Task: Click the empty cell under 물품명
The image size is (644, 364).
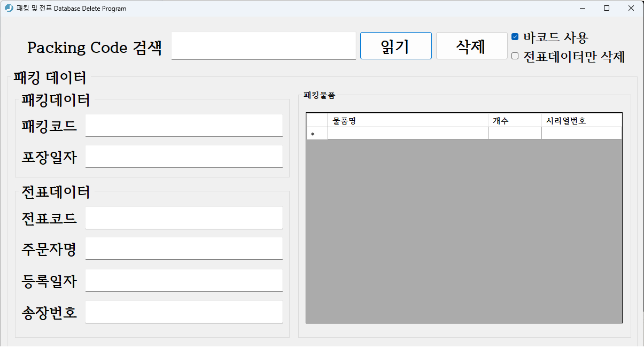Action: pyautogui.click(x=407, y=133)
